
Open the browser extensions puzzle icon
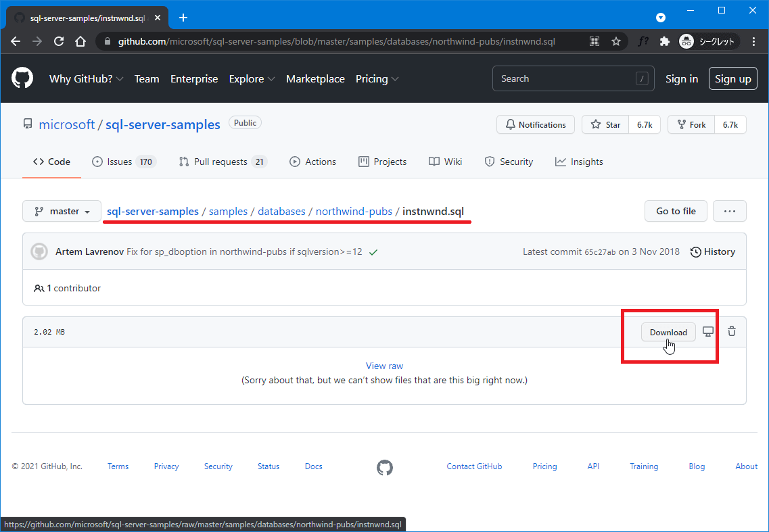664,41
